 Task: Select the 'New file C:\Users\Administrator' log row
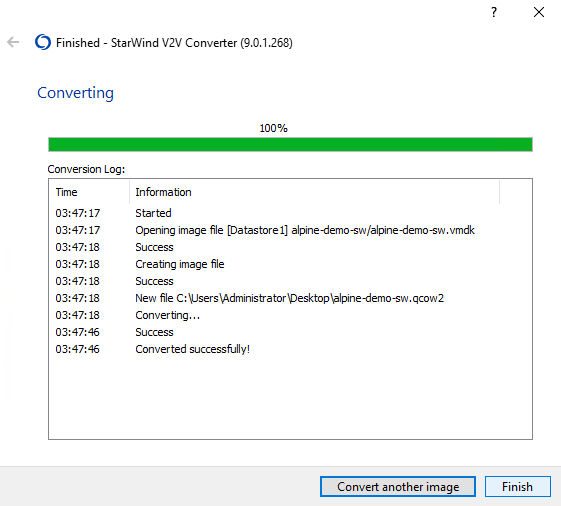click(291, 298)
